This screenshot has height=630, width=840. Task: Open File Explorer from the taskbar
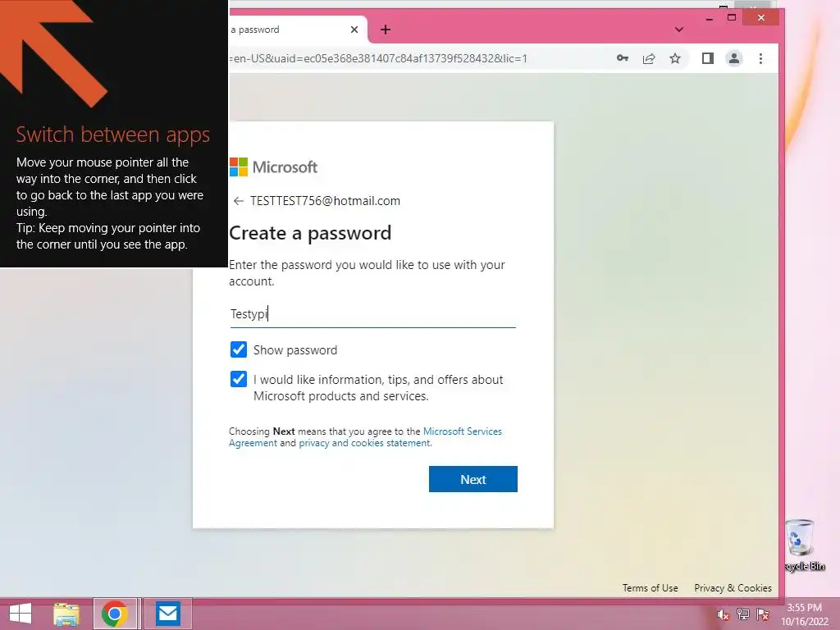tap(66, 614)
